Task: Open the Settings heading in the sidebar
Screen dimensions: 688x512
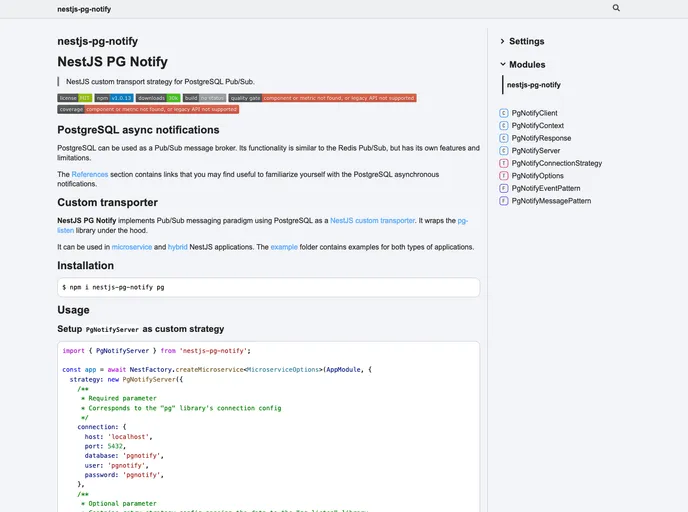Action: [x=527, y=41]
